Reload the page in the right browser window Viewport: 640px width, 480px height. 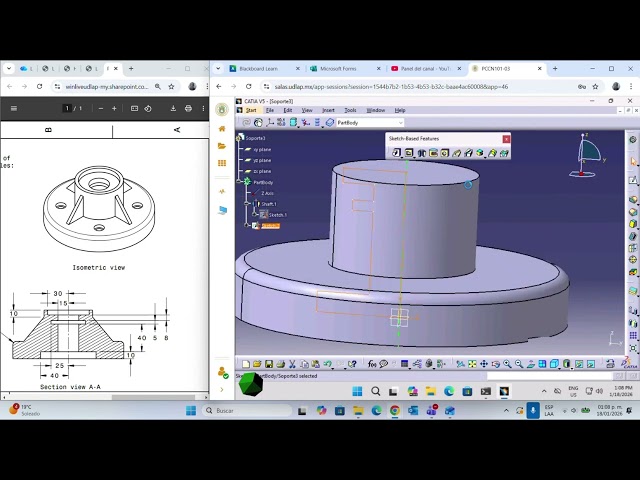pos(249,87)
